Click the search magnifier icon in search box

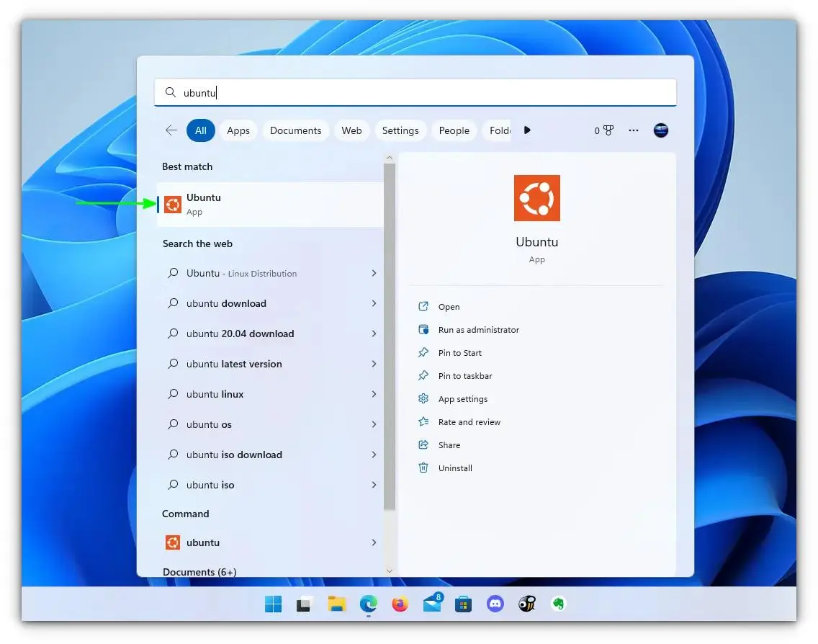[170, 92]
